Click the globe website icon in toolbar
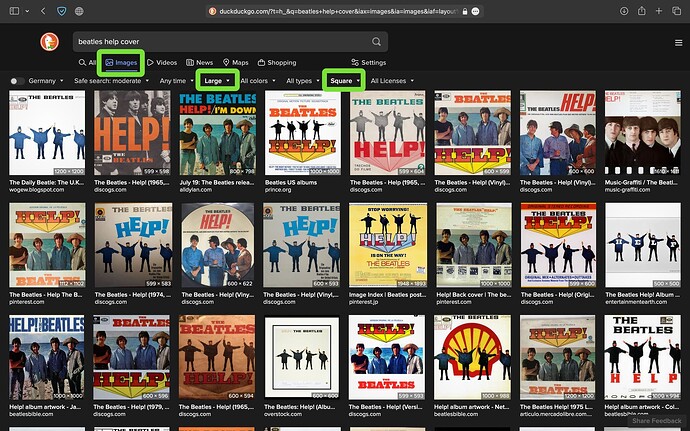Viewport: 690px width, 431px height. coord(79,11)
